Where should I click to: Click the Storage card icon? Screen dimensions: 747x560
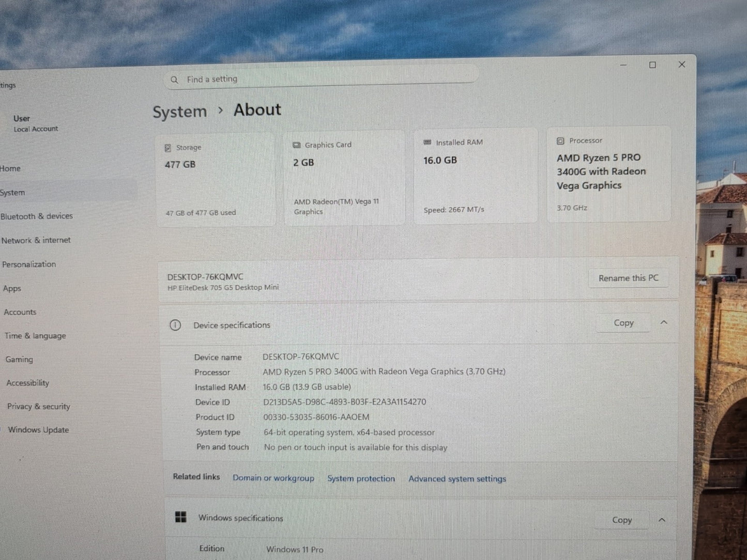(x=167, y=148)
